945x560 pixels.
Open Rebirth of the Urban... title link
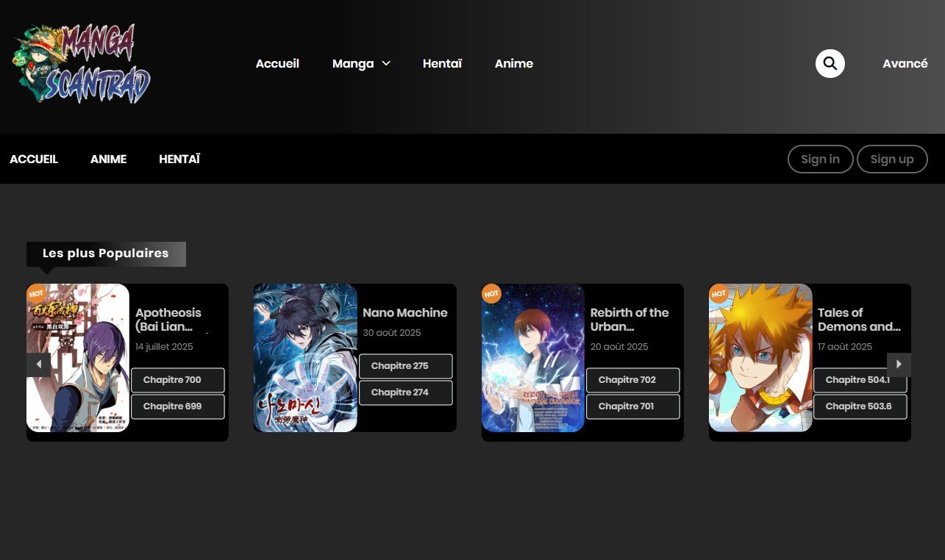pyautogui.click(x=630, y=320)
